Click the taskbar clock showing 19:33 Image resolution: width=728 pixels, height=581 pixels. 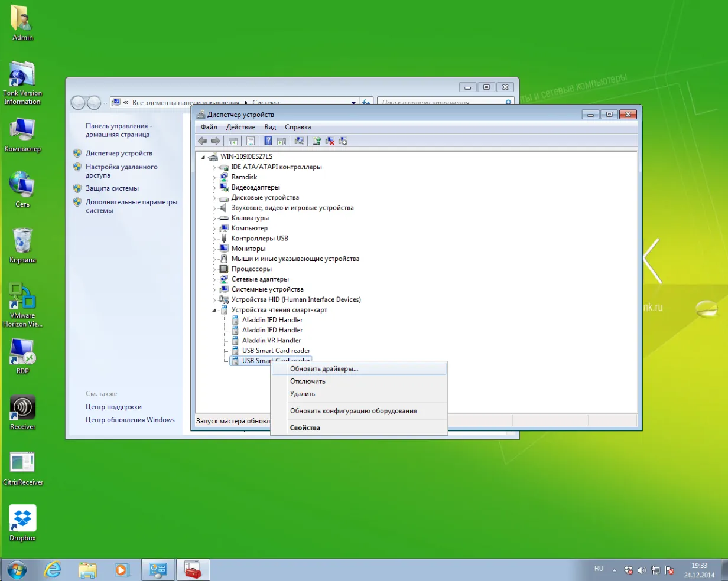click(x=700, y=570)
